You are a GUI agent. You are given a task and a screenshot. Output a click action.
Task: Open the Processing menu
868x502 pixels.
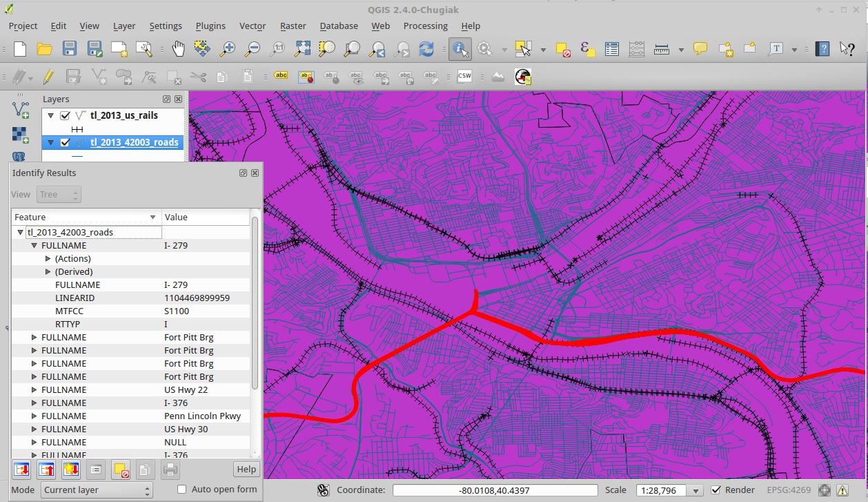click(x=425, y=26)
